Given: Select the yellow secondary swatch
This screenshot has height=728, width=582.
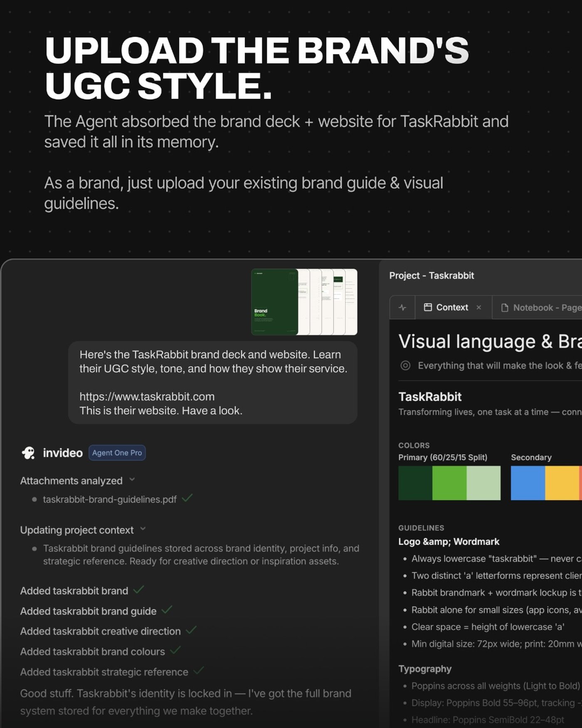Looking at the screenshot, I should click(562, 483).
